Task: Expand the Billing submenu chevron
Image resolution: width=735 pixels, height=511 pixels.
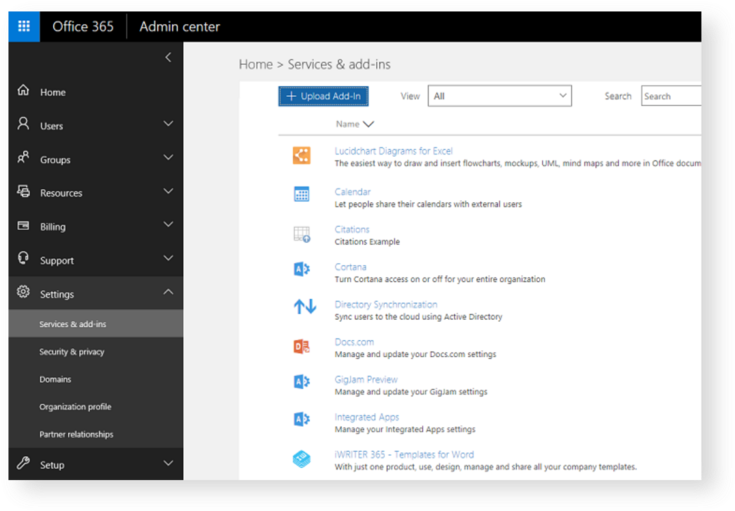Action: [168, 225]
